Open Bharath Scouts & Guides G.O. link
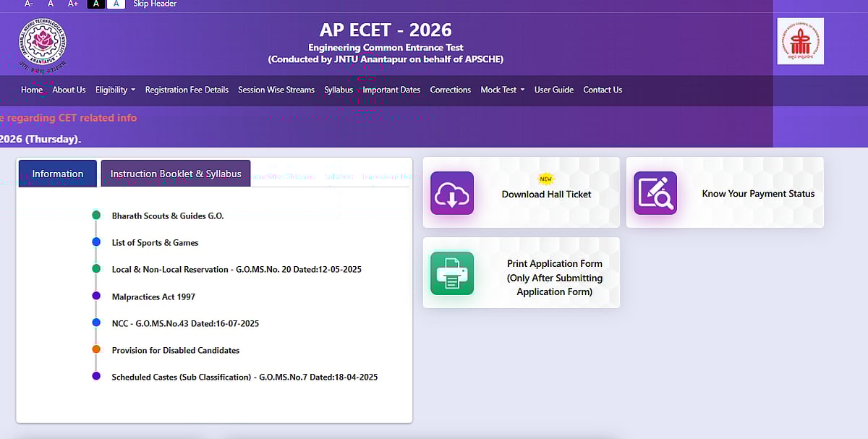868x439 pixels. [168, 216]
